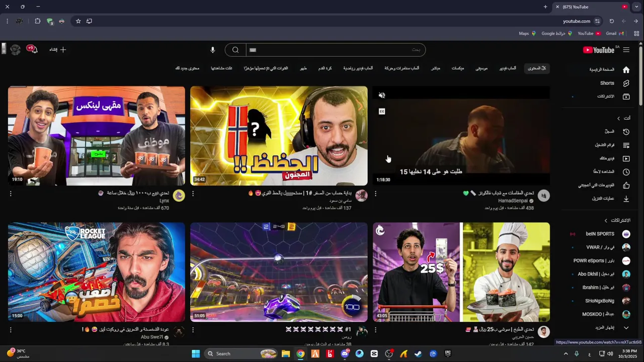Open options menu for HamadSenpai video

coord(375,194)
